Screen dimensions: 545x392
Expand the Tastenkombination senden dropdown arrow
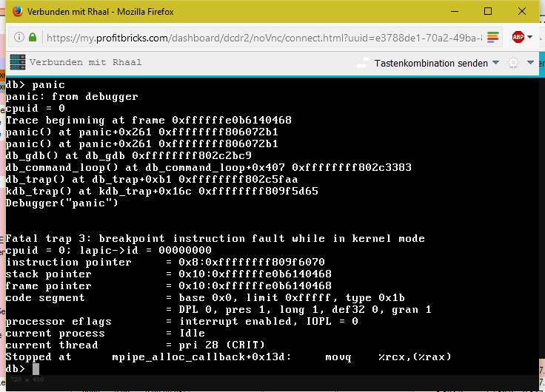coord(495,64)
